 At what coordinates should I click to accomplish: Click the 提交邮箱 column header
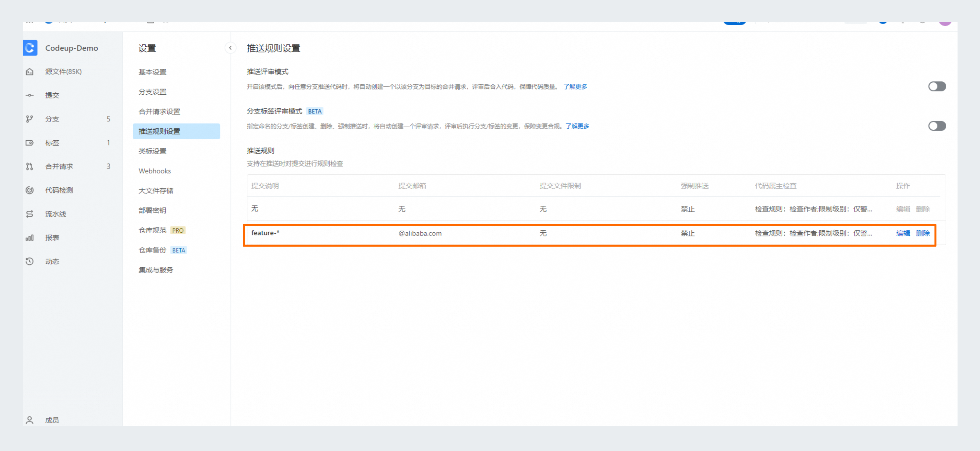(x=412, y=186)
